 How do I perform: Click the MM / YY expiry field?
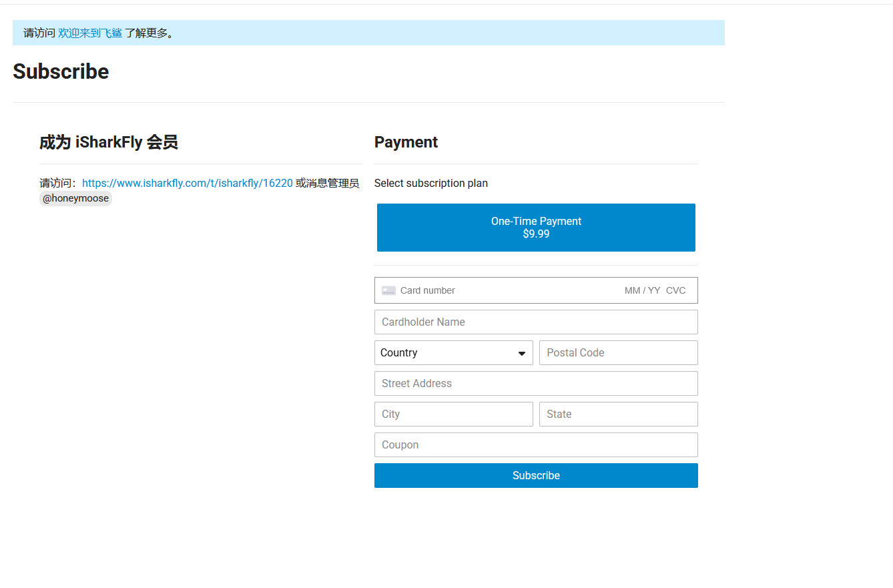click(x=642, y=290)
